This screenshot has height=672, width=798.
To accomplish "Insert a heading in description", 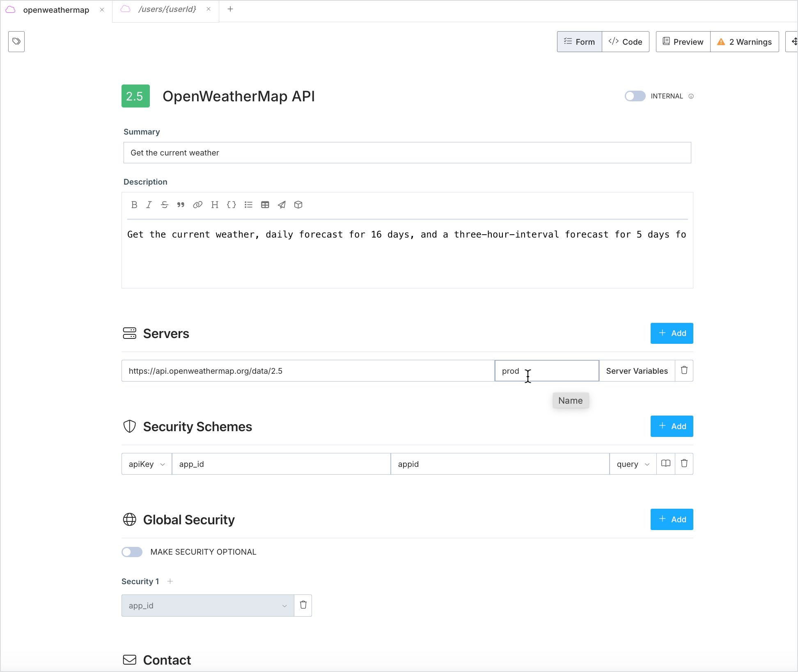I will pos(215,205).
